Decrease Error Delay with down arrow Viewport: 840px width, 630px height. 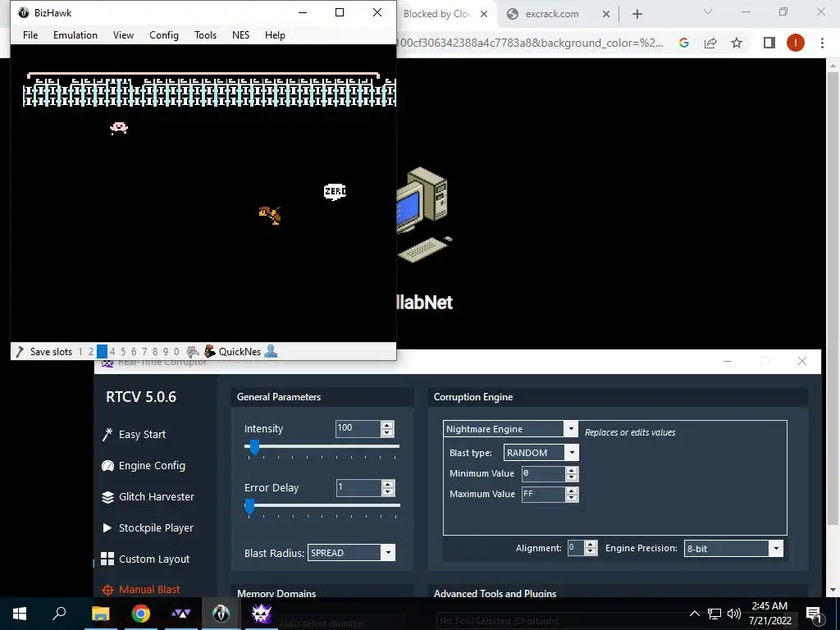click(387, 492)
